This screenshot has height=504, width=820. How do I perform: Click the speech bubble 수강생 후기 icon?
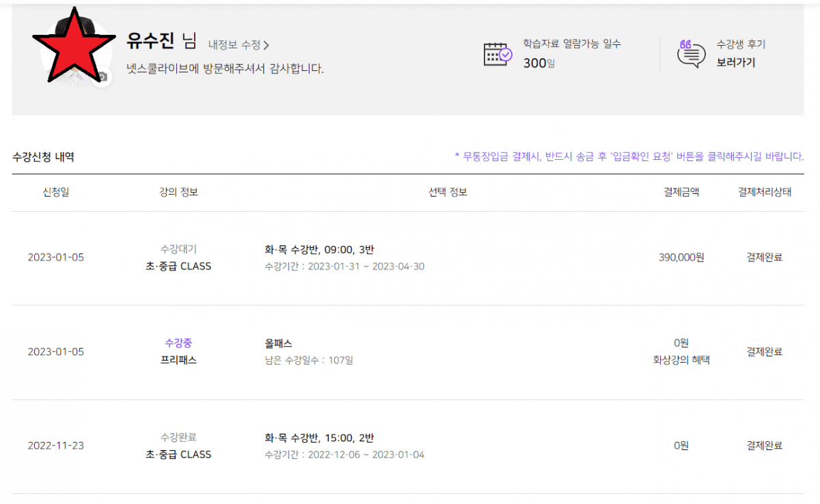691,54
